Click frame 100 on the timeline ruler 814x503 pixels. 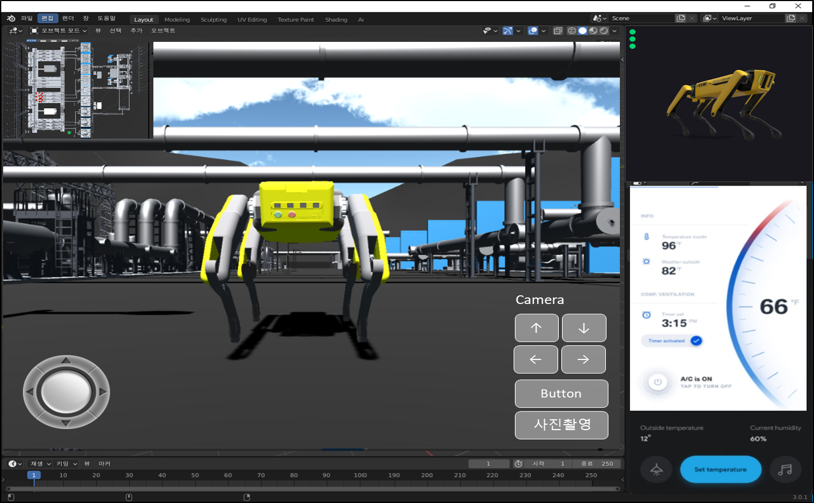coord(360,475)
